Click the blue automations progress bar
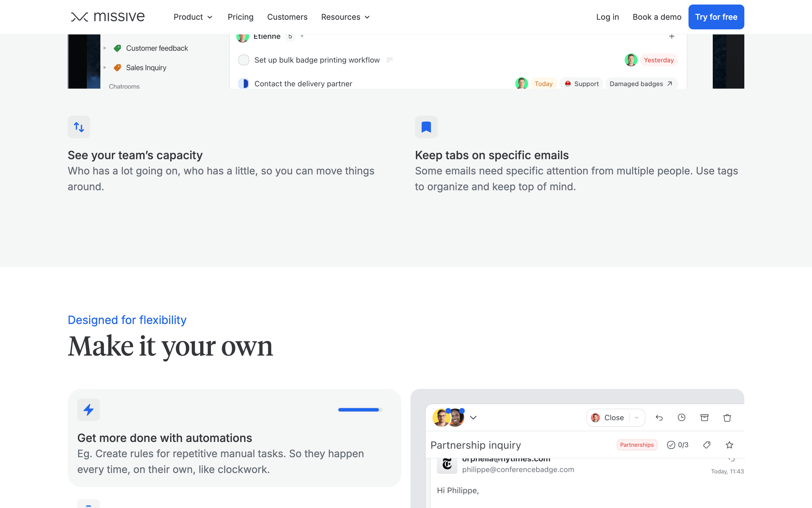 click(x=360, y=410)
